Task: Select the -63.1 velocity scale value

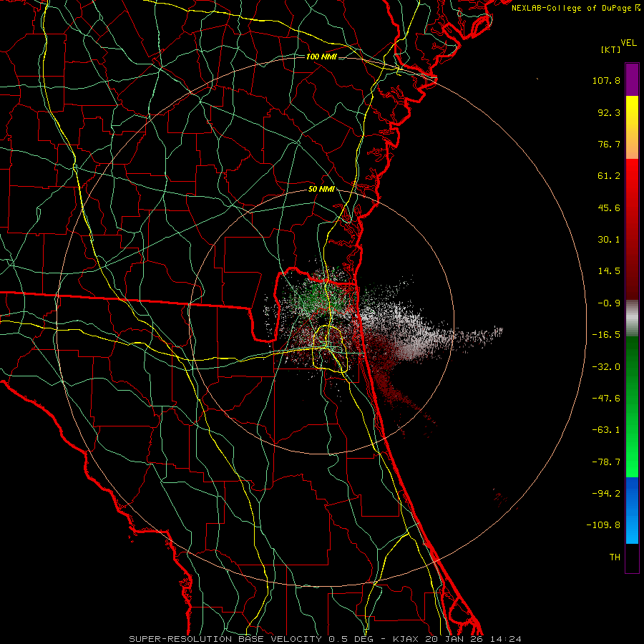Action: point(606,430)
